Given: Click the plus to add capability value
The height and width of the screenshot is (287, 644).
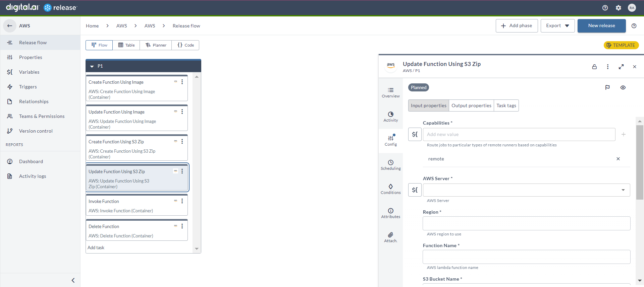Looking at the screenshot, I should coord(624,134).
